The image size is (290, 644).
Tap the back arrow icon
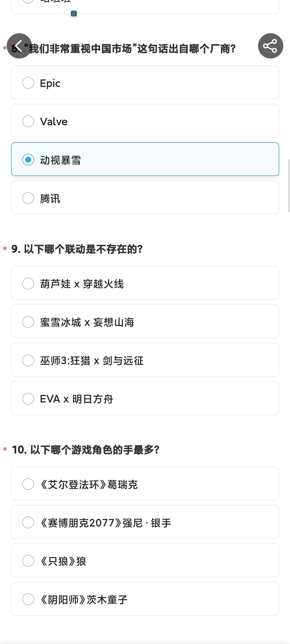coord(19,46)
